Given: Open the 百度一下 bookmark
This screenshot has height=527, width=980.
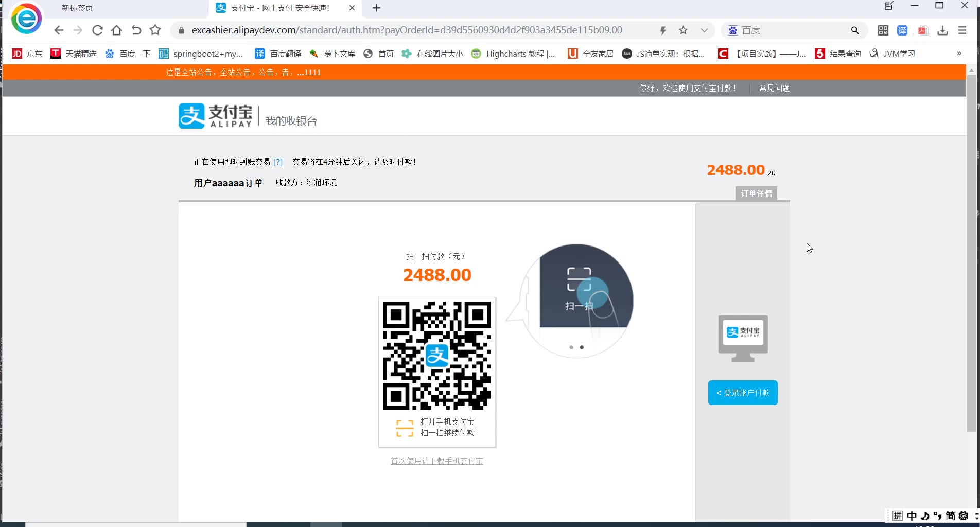Looking at the screenshot, I should click(128, 54).
